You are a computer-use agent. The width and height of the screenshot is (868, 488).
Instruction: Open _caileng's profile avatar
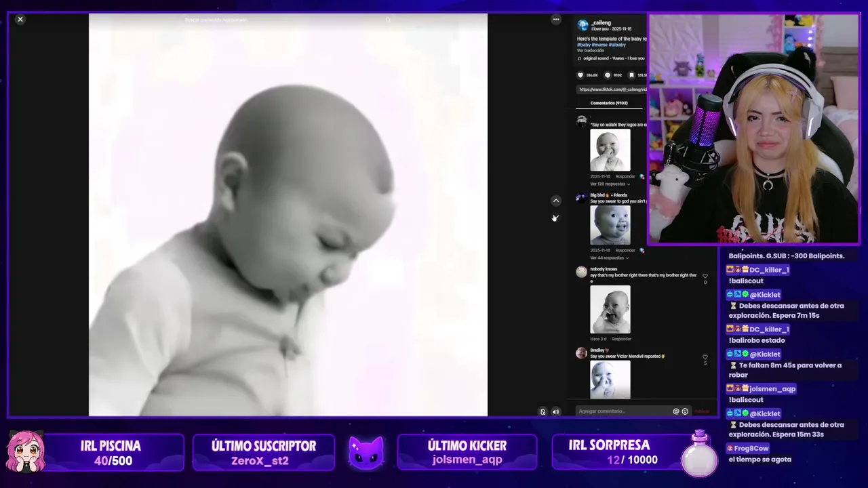583,25
